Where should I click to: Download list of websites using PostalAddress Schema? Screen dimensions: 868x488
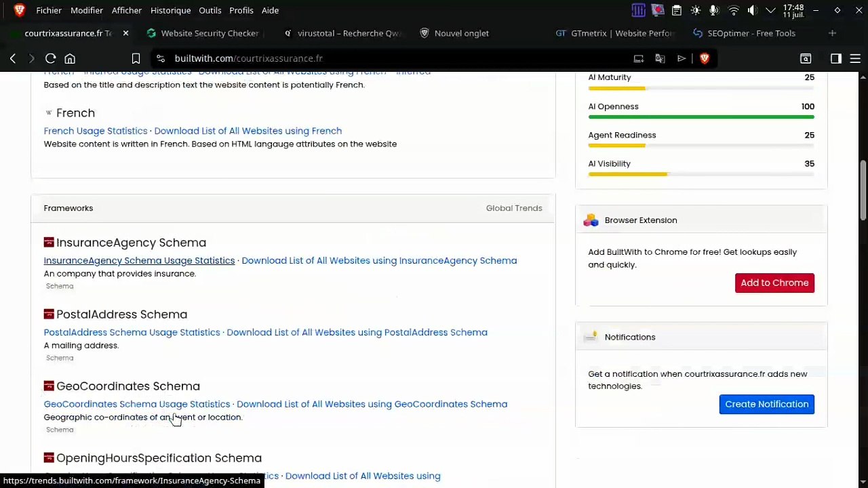click(x=357, y=332)
